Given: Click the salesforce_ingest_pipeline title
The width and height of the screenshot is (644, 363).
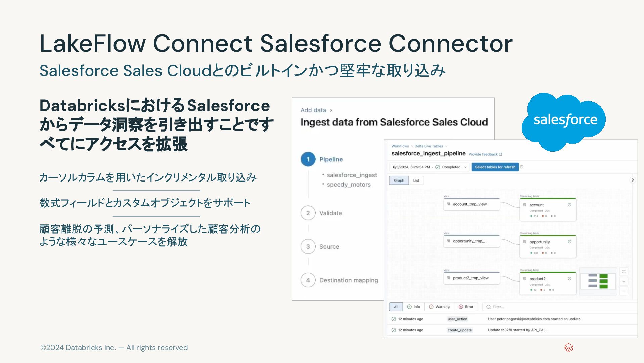Looking at the screenshot, I should pos(428,153).
